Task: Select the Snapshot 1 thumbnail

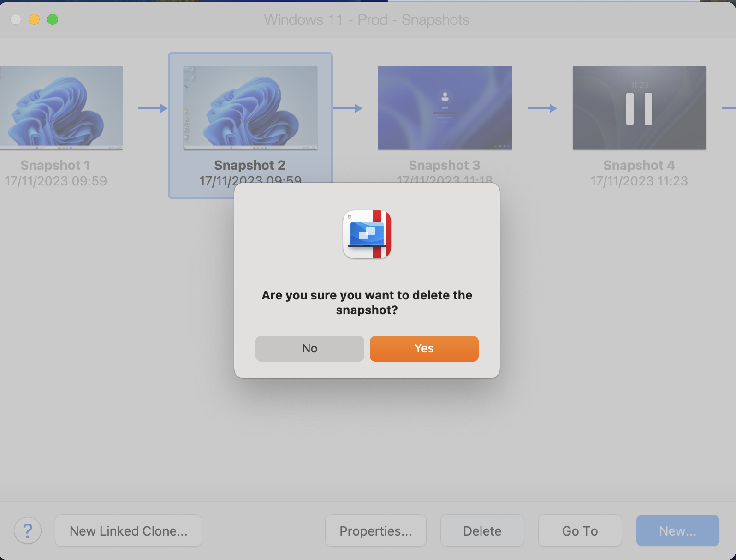Action: point(61,108)
